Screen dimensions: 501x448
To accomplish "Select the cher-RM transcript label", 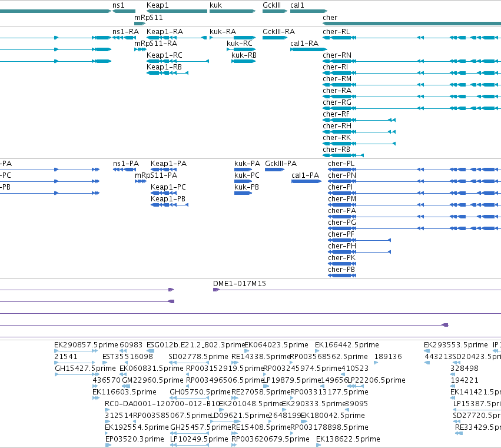I will tap(337, 79).
